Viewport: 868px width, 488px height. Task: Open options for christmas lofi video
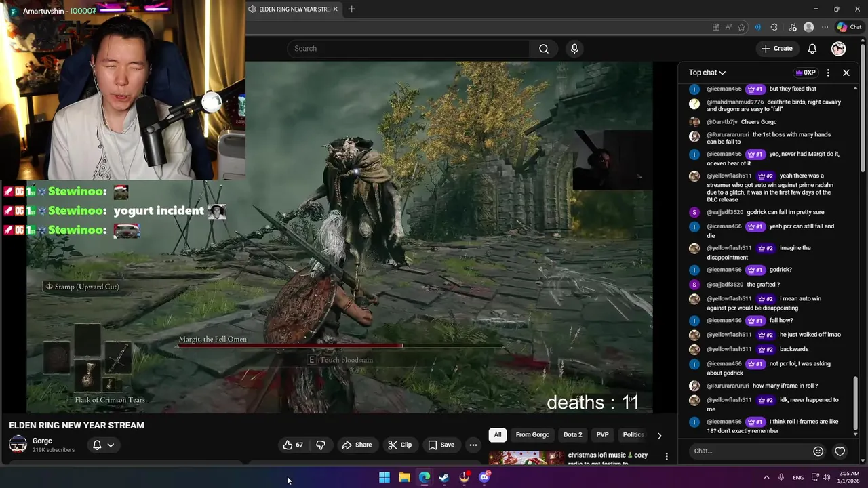tap(667, 457)
